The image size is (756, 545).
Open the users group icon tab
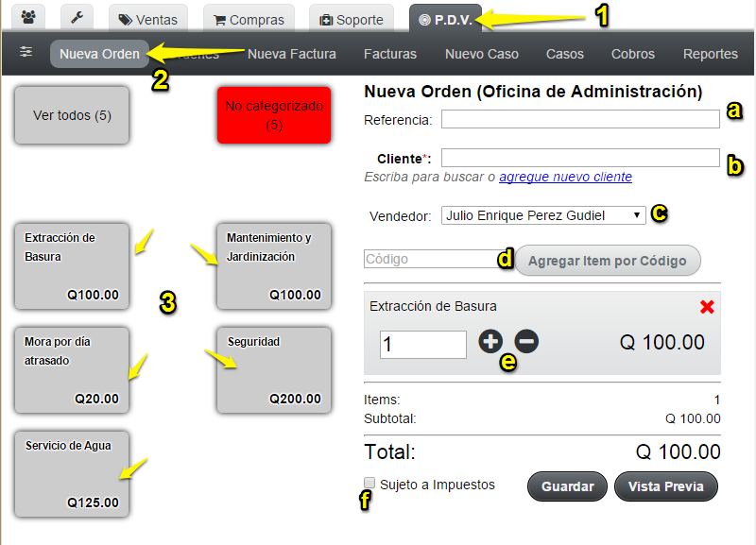click(x=28, y=18)
